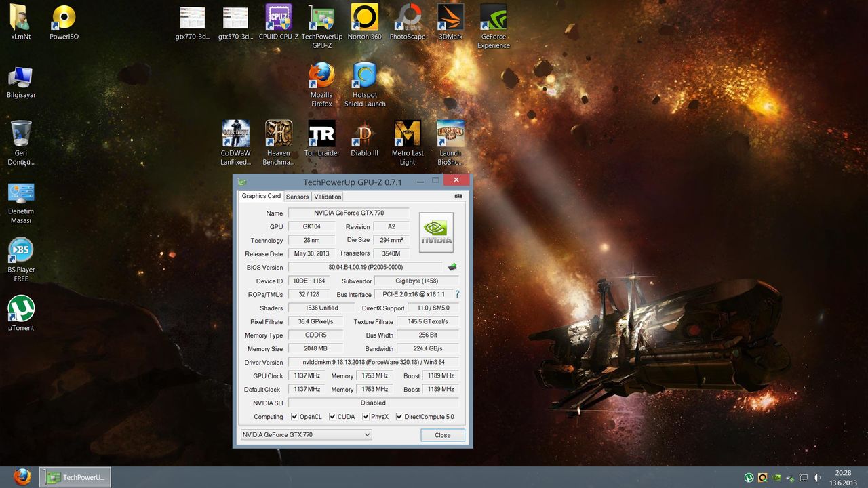This screenshot has height=488, width=868.
Task: Click Norton tray icon
Action: (763, 478)
